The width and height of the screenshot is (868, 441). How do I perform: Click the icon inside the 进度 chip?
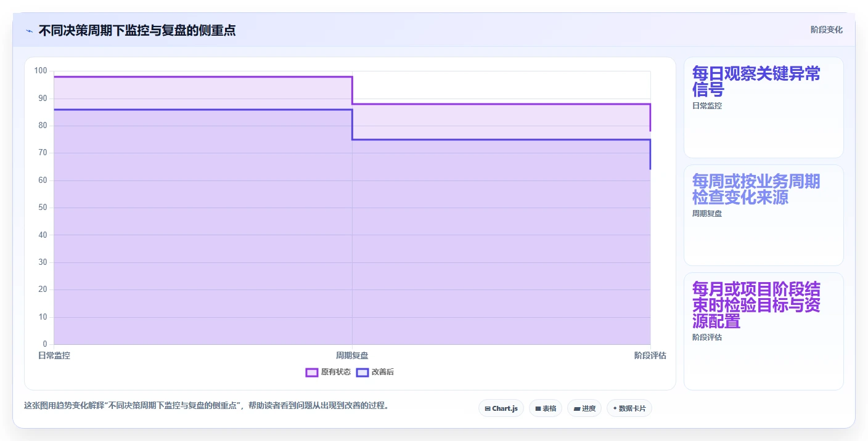tap(576, 408)
